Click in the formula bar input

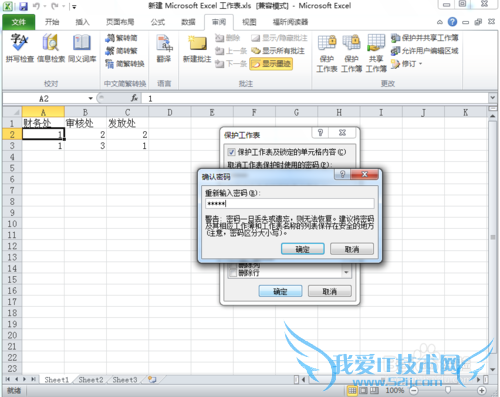coord(315,98)
